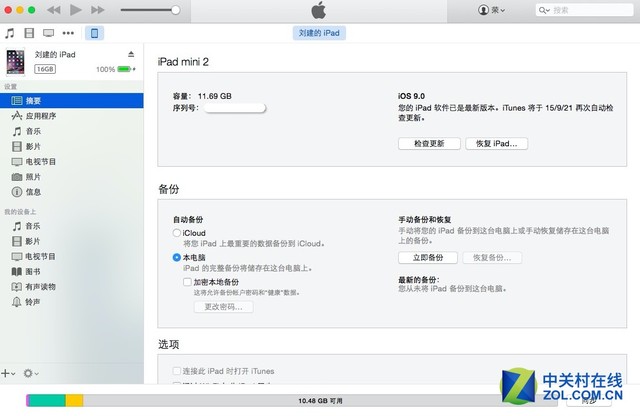Click the 检查更新 button
This screenshot has width=640, height=416.
click(x=429, y=143)
